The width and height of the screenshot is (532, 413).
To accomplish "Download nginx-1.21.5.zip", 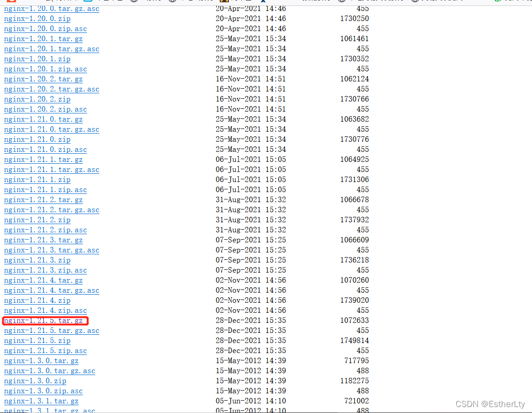I will [38, 340].
